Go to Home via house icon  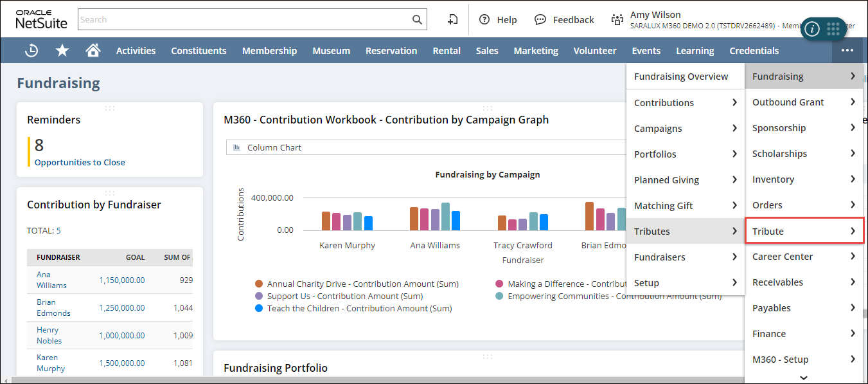pos(93,50)
